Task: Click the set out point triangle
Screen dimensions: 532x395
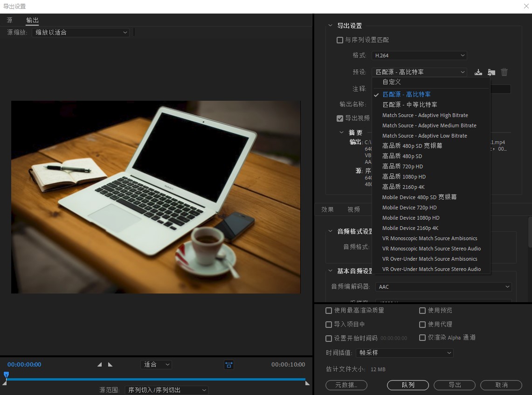Action: (x=110, y=365)
